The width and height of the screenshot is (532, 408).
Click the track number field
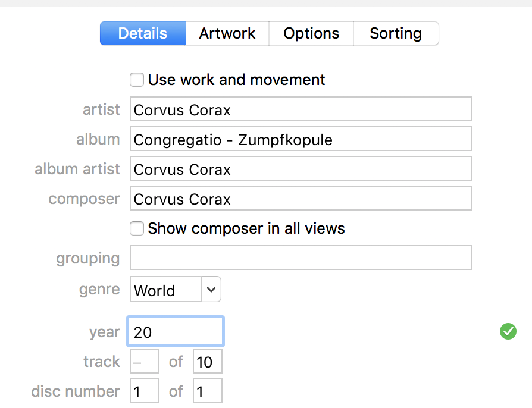[144, 362]
